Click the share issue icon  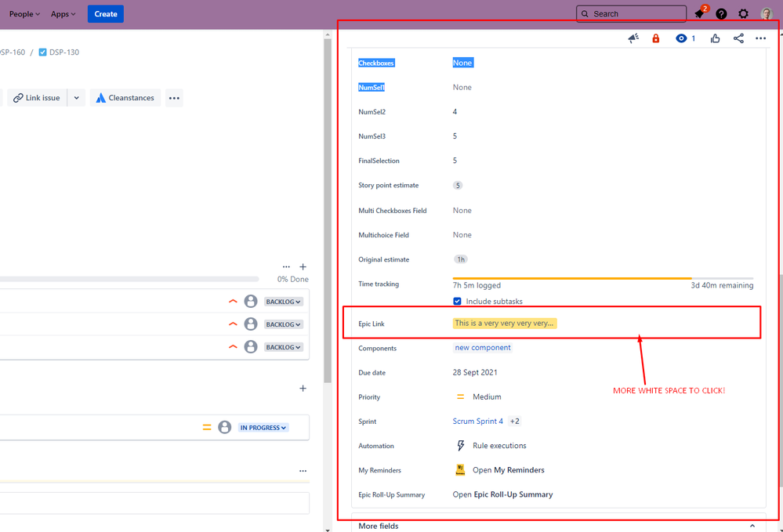(738, 38)
